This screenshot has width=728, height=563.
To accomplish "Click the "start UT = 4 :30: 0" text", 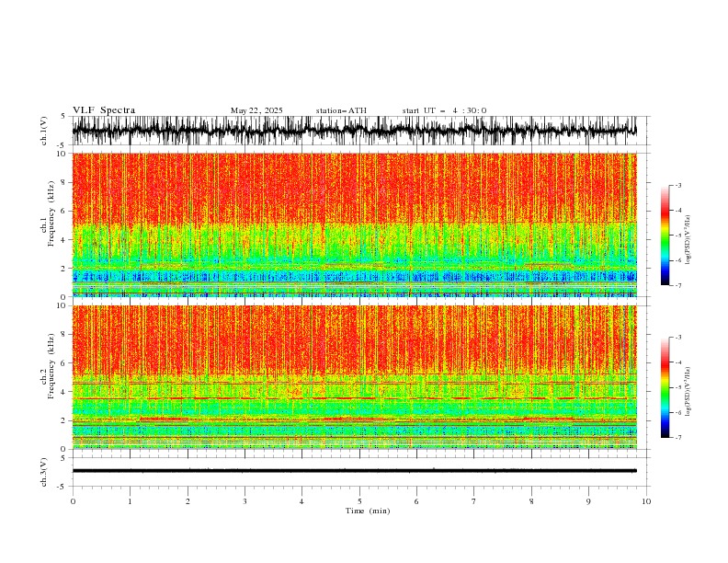I will click(x=444, y=110).
